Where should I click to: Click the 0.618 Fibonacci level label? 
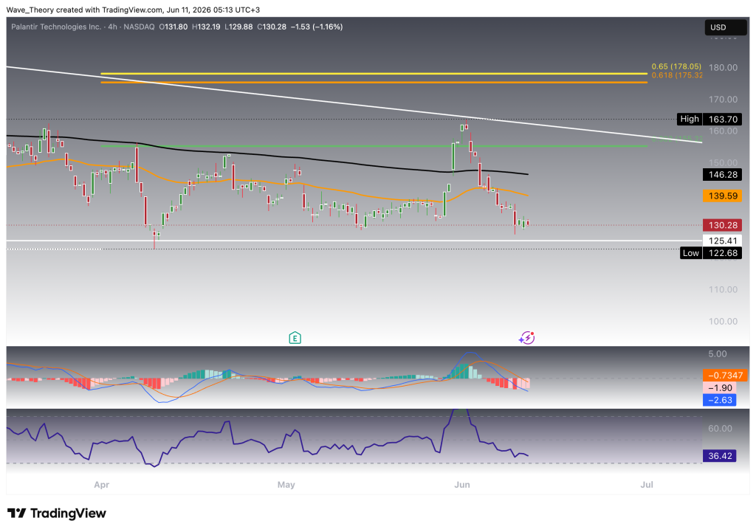pos(676,75)
